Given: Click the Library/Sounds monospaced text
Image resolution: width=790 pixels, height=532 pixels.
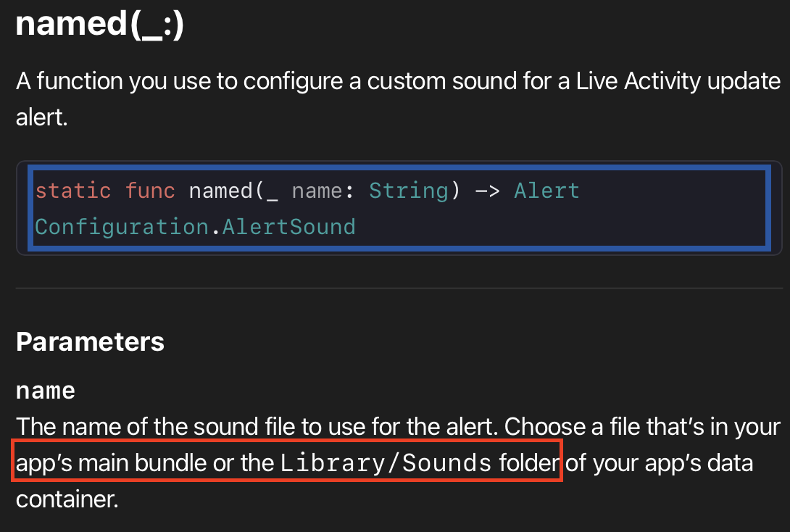Looking at the screenshot, I should [x=386, y=463].
